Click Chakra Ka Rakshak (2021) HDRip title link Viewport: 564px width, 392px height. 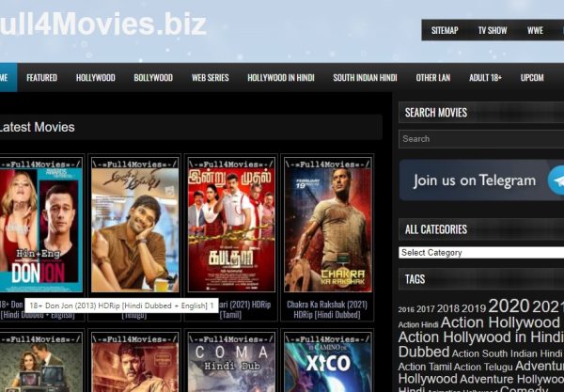tap(327, 309)
